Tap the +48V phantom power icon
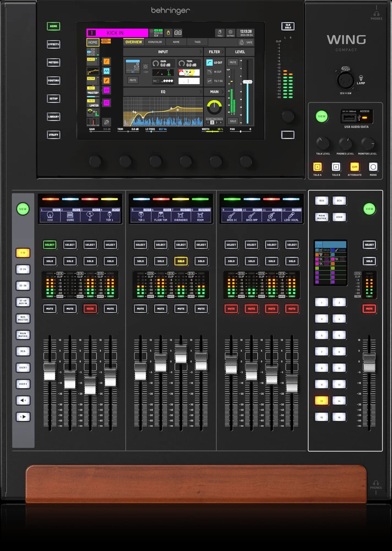Viewport: 392px width, 551px height. point(146,66)
